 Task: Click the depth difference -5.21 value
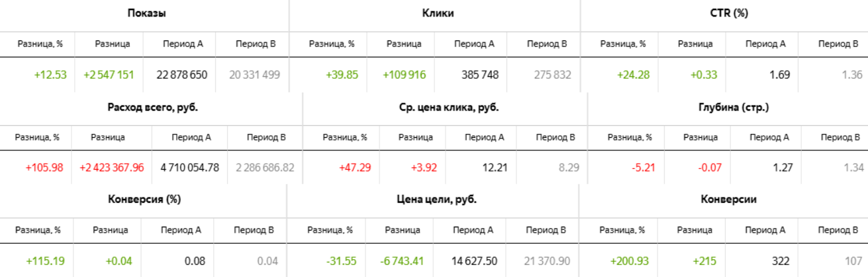point(638,168)
